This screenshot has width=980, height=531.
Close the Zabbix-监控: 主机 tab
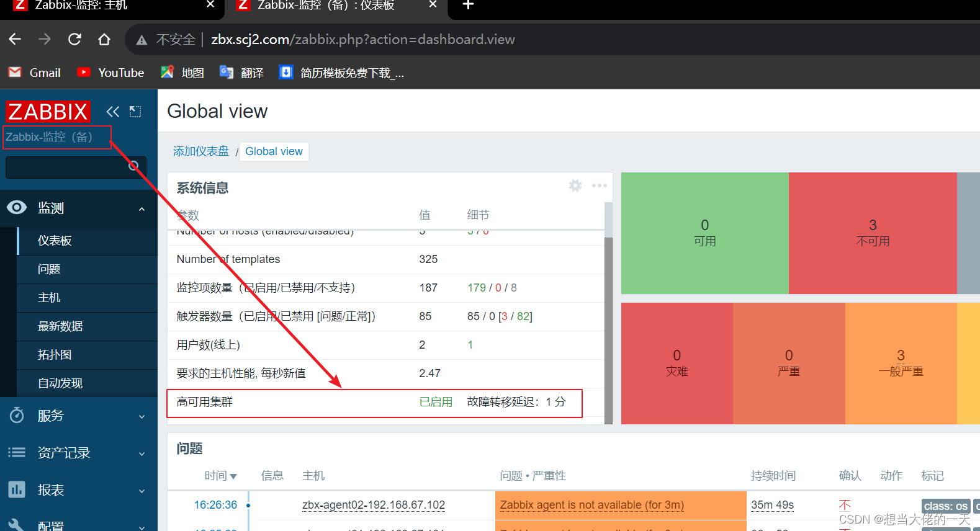click(210, 4)
